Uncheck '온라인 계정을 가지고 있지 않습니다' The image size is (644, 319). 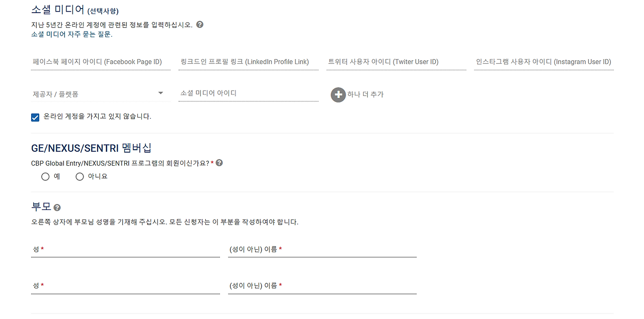point(35,117)
